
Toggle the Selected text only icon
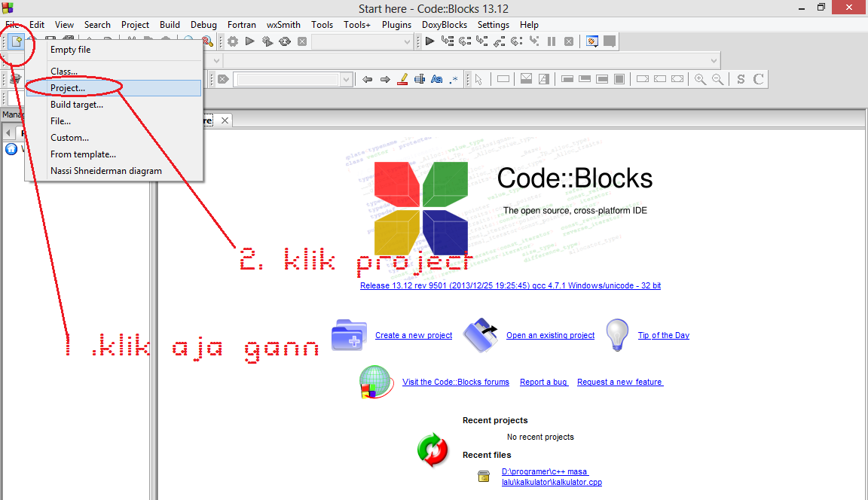tap(420, 80)
